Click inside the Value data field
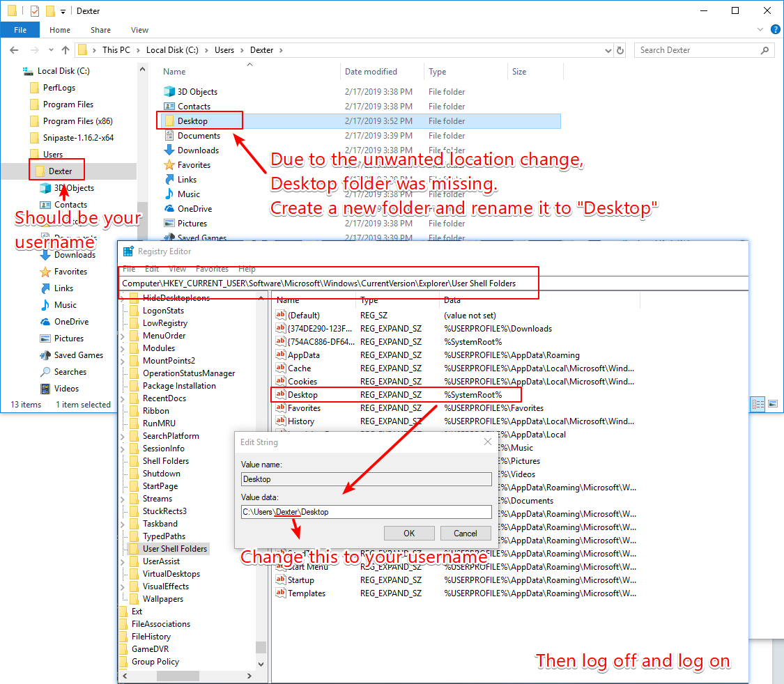This screenshot has width=784, height=684. 367,511
